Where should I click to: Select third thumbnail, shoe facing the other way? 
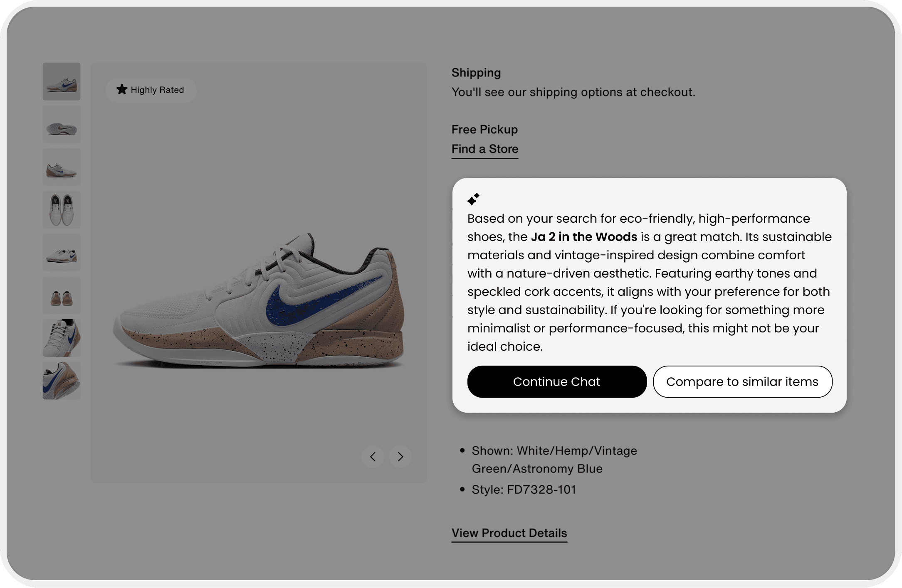click(x=62, y=167)
